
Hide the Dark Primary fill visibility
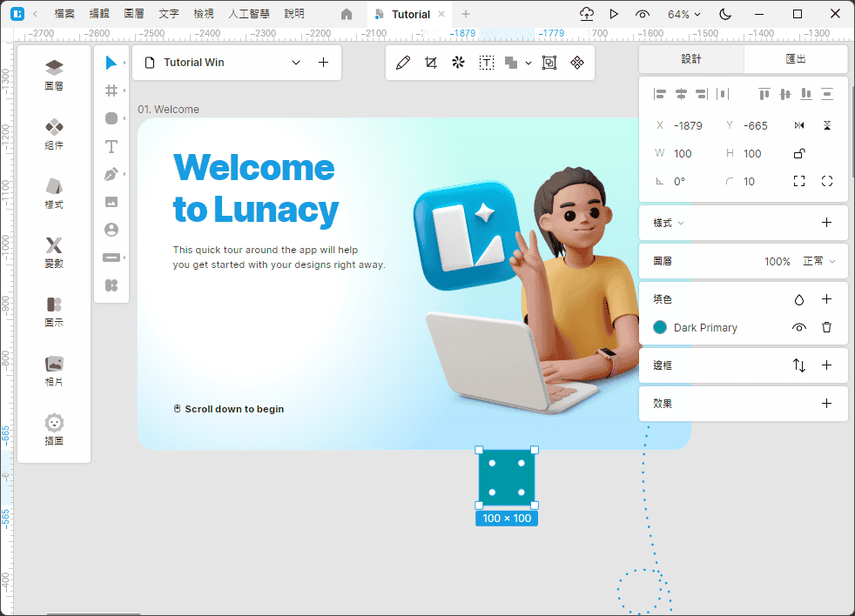pos(798,327)
